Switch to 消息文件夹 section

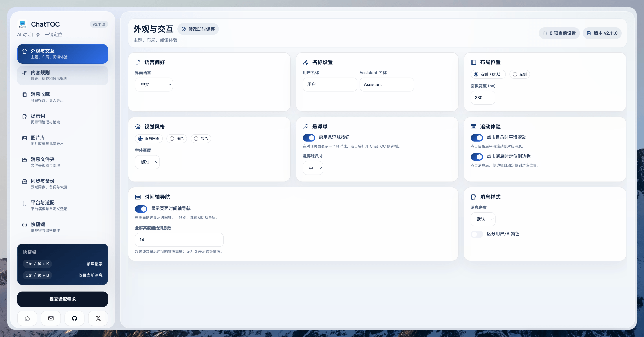tap(63, 162)
